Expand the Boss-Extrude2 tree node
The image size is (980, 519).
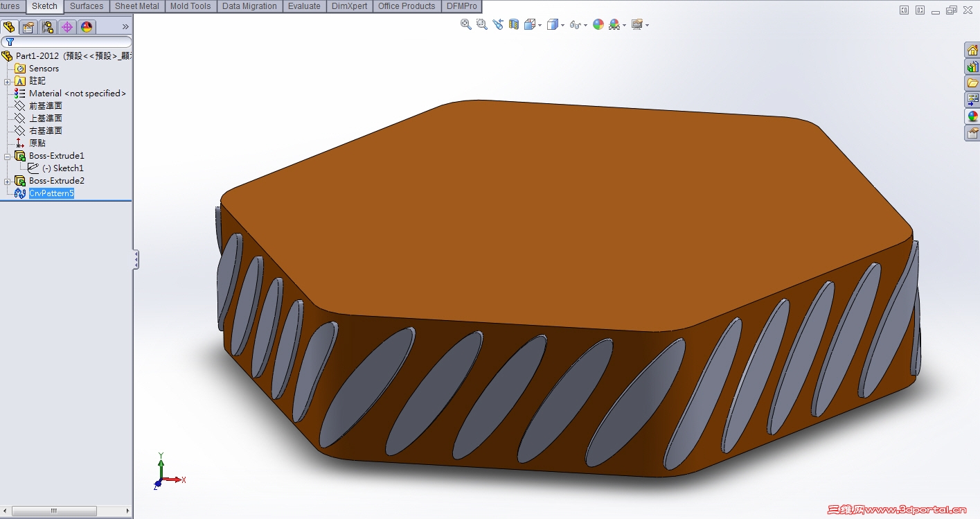pyautogui.click(x=7, y=182)
